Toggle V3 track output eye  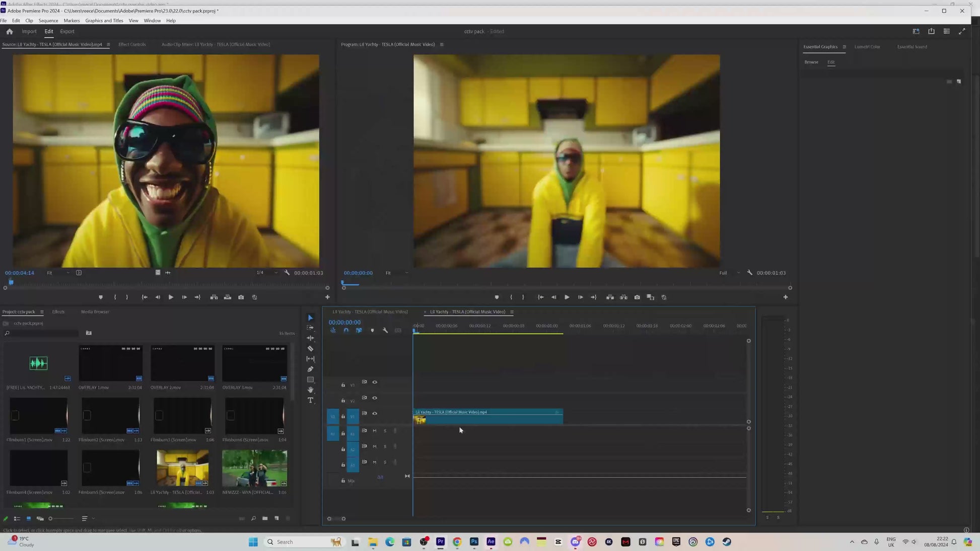pos(375,382)
